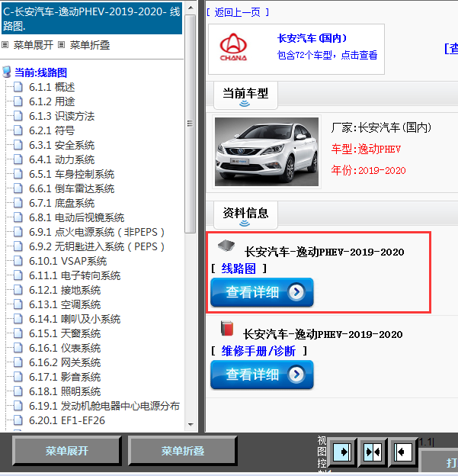Select the 资料信息 tab
Image resolution: width=458 pixels, height=476 pixels.
click(x=245, y=215)
